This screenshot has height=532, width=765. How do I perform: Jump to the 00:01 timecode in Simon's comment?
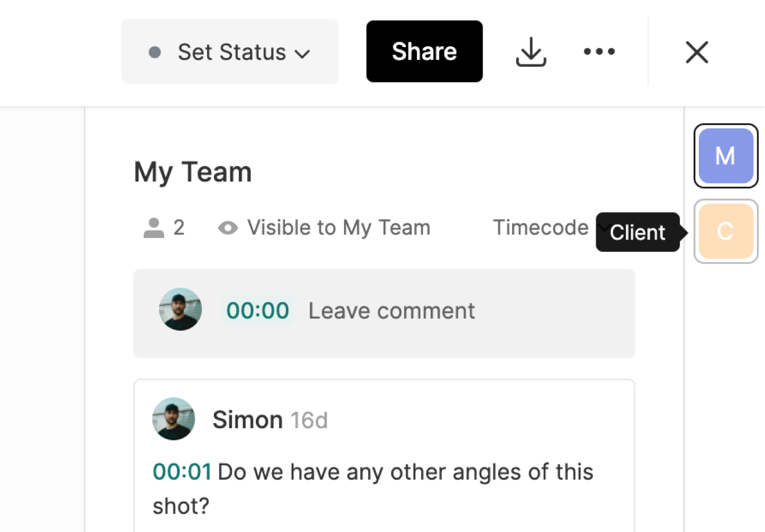(182, 472)
